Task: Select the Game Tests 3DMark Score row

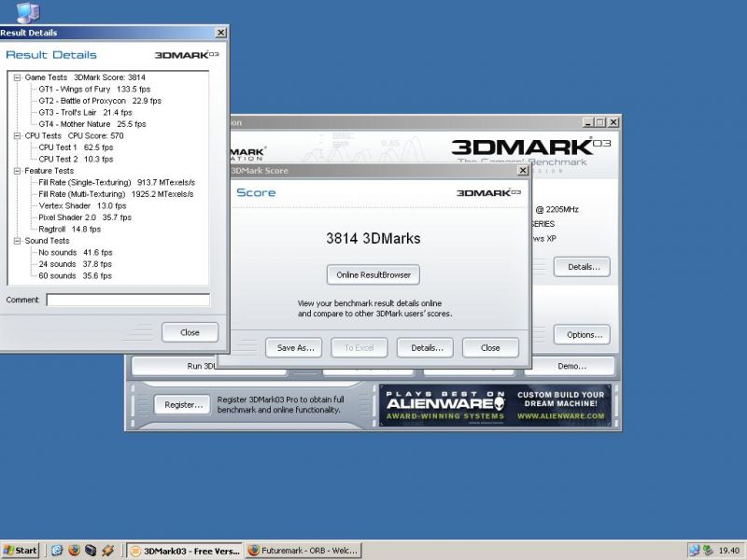Action: [x=85, y=77]
